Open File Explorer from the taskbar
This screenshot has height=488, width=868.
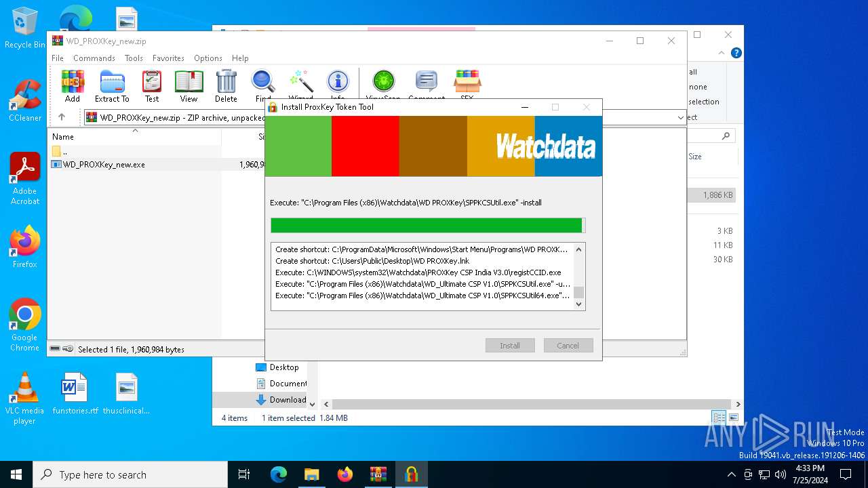(x=311, y=474)
